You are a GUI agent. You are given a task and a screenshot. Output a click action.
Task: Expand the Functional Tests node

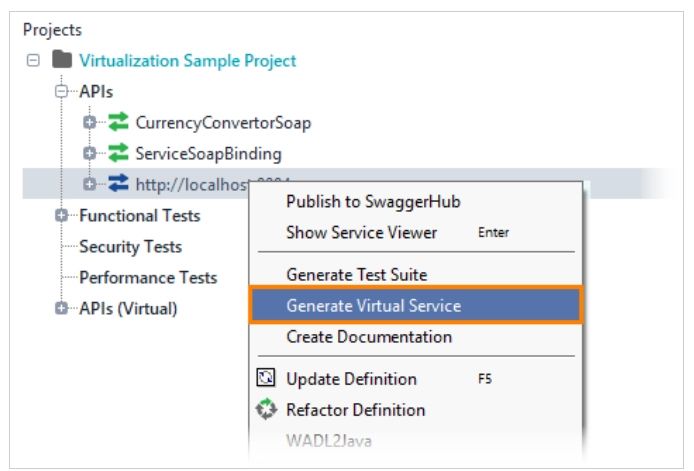[x=62, y=215]
